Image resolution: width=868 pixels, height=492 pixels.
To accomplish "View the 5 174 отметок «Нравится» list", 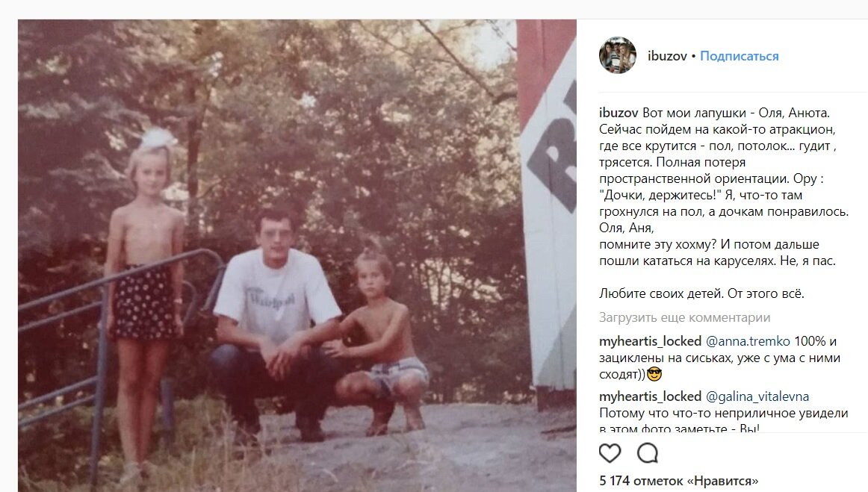I will pos(679,481).
